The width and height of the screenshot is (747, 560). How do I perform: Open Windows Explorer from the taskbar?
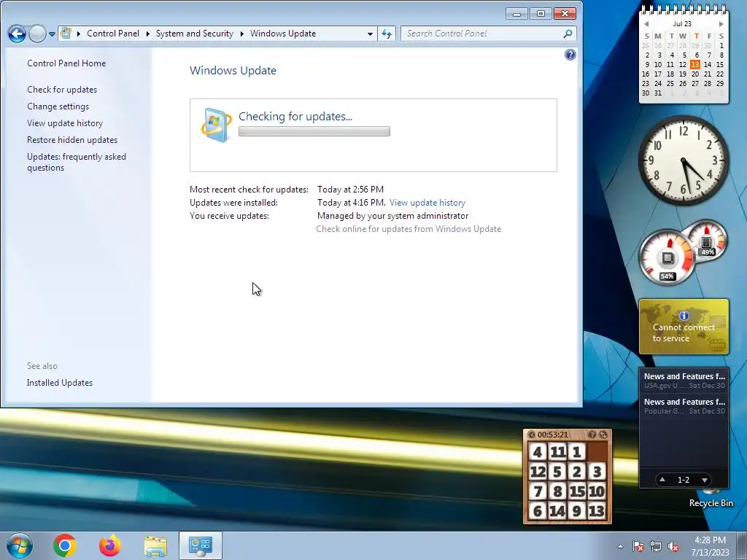coord(155,546)
